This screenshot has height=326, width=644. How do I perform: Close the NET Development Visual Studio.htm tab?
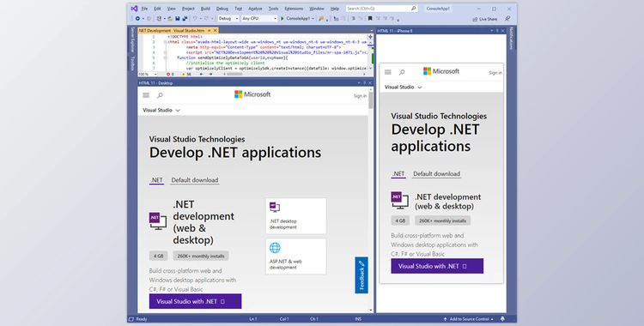point(216,30)
